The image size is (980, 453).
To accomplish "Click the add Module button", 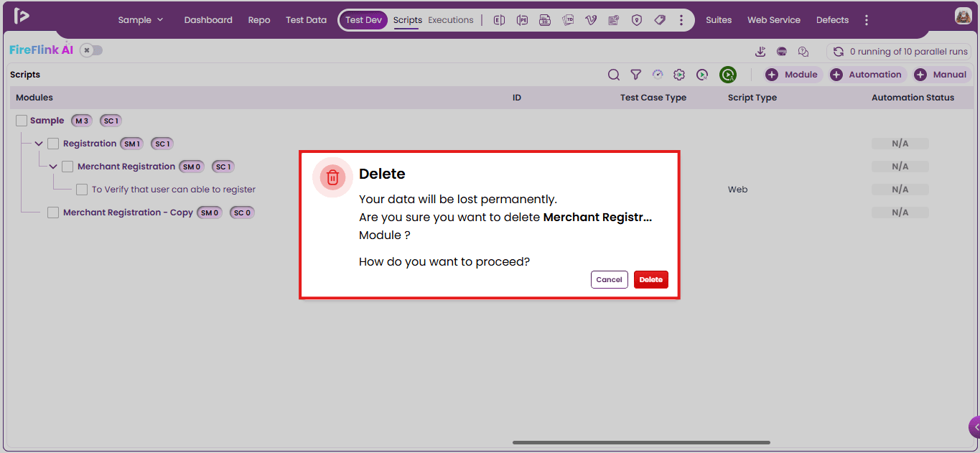I will pyautogui.click(x=791, y=75).
